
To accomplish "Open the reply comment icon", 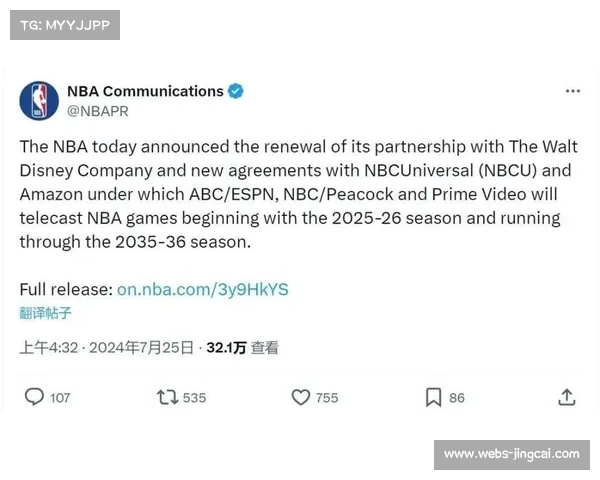I will pyautogui.click(x=34, y=397).
